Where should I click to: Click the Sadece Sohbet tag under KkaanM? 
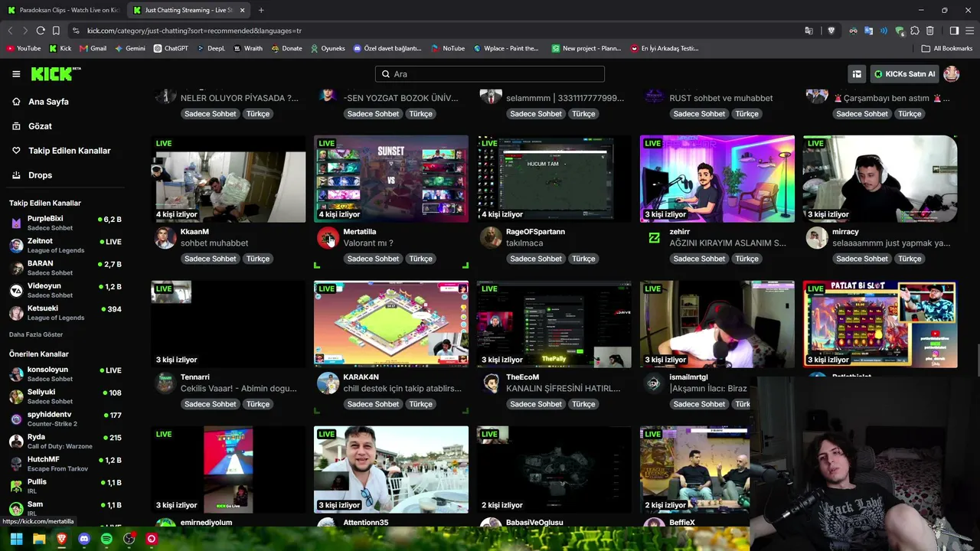211,259
